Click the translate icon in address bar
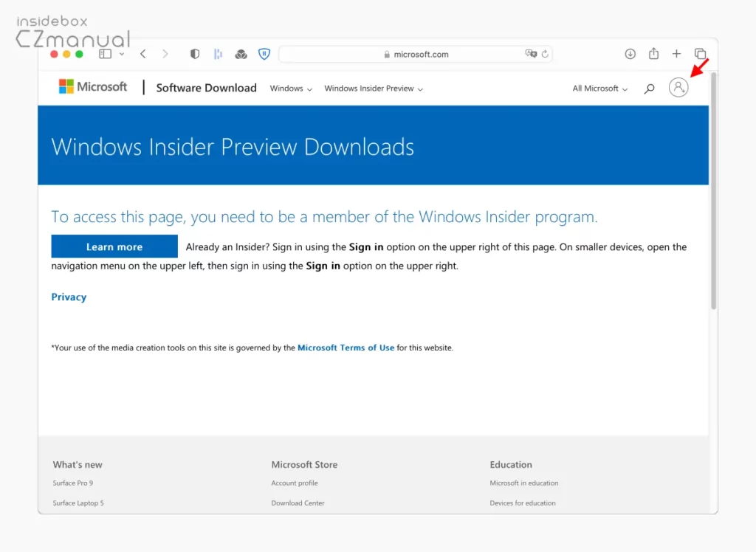756x552 pixels. [x=530, y=54]
